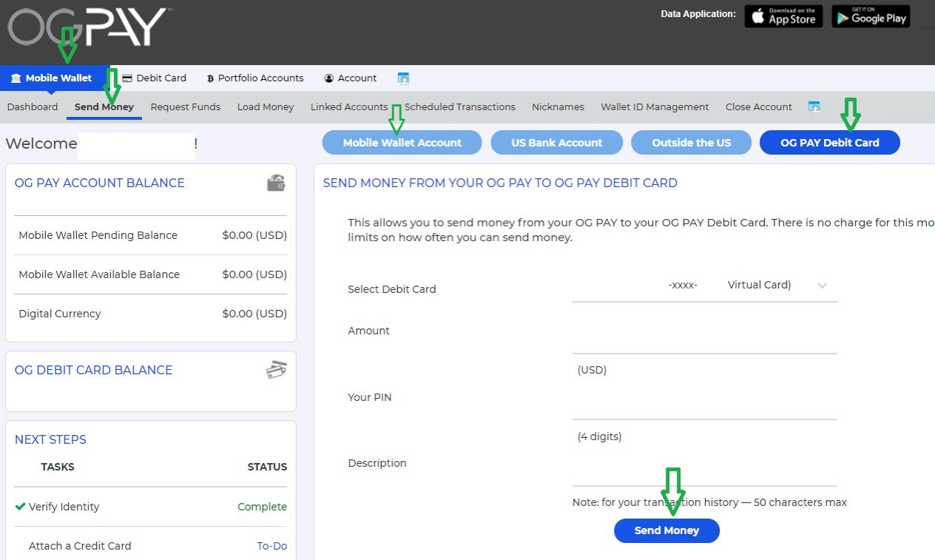Click the OG PAY ACCOUNT BALANCE heading
The image size is (935, 560).
point(100,183)
